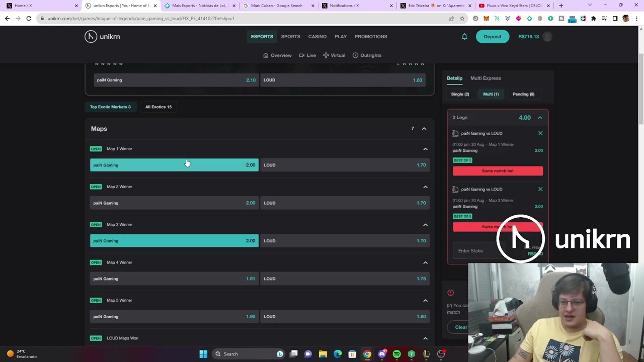This screenshot has height=362, width=644.
Task: Open Discord from the taskbar
Action: tap(382, 354)
